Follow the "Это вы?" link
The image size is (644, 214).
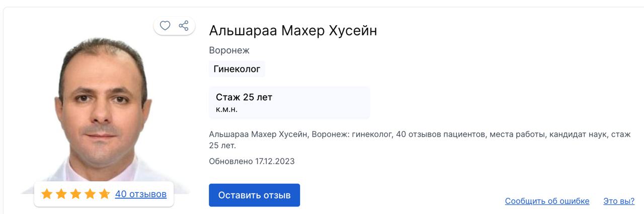tap(619, 201)
